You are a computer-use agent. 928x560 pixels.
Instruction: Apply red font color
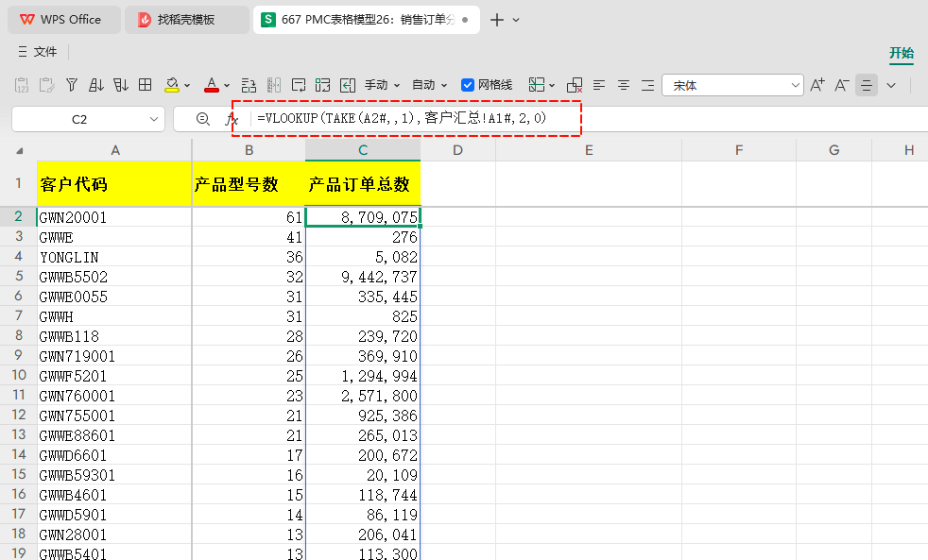212,85
